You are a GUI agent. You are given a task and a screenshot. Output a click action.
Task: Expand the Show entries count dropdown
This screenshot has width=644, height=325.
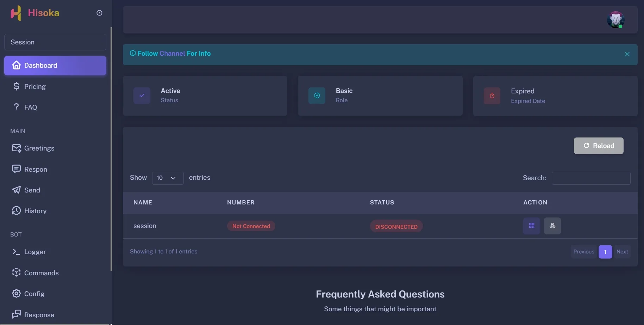tap(168, 178)
